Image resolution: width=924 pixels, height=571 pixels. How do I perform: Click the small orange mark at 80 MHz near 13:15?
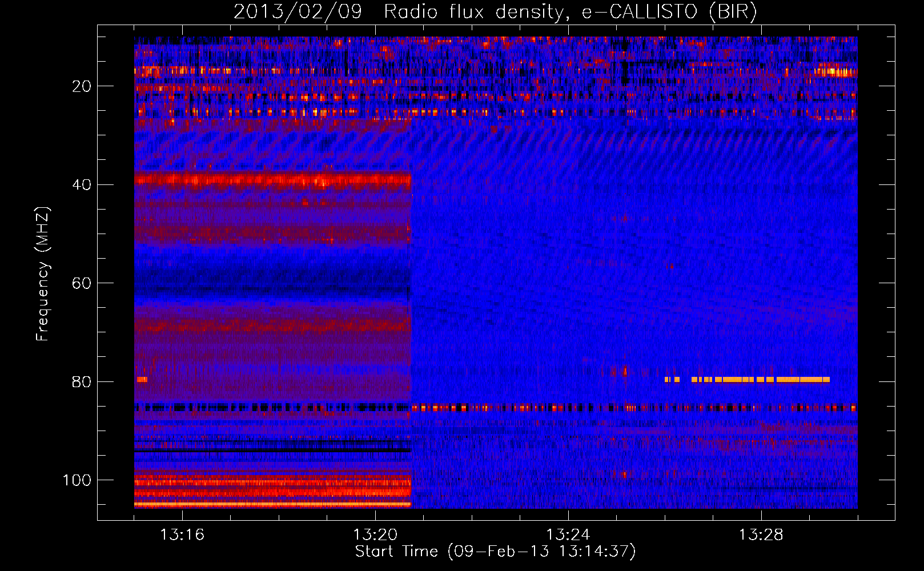(x=142, y=379)
